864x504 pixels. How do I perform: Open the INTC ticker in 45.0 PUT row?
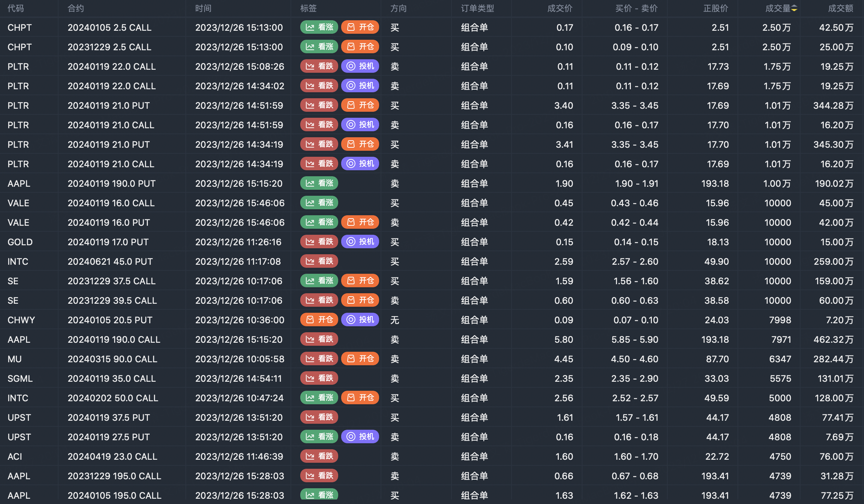click(18, 261)
